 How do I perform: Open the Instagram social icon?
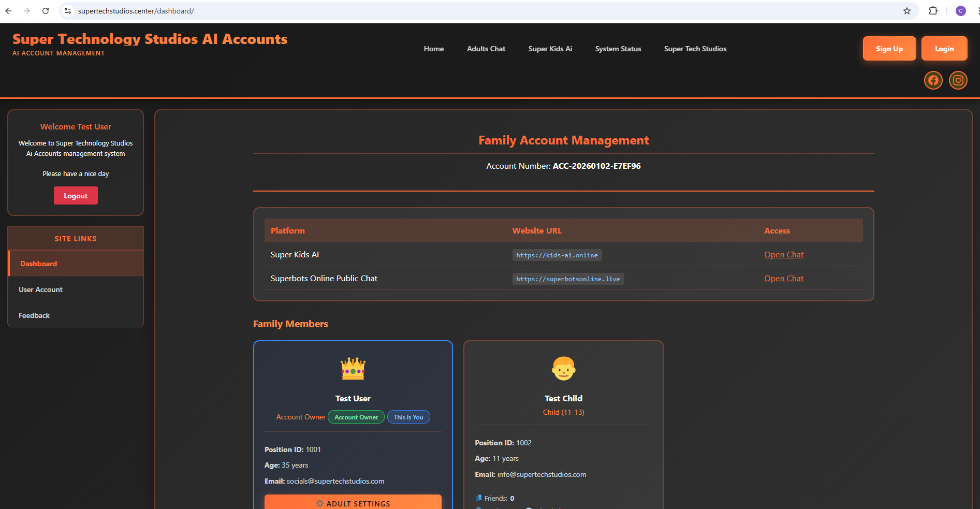click(958, 80)
